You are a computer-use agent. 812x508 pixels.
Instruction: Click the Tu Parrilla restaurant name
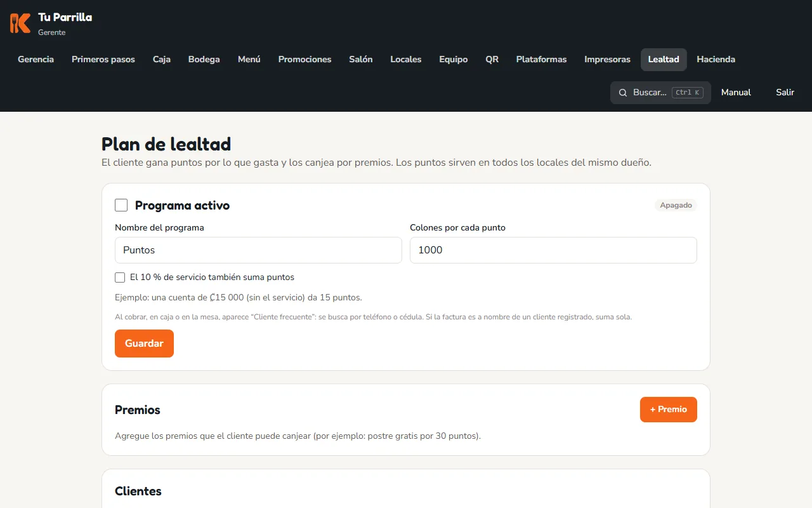pos(65,17)
